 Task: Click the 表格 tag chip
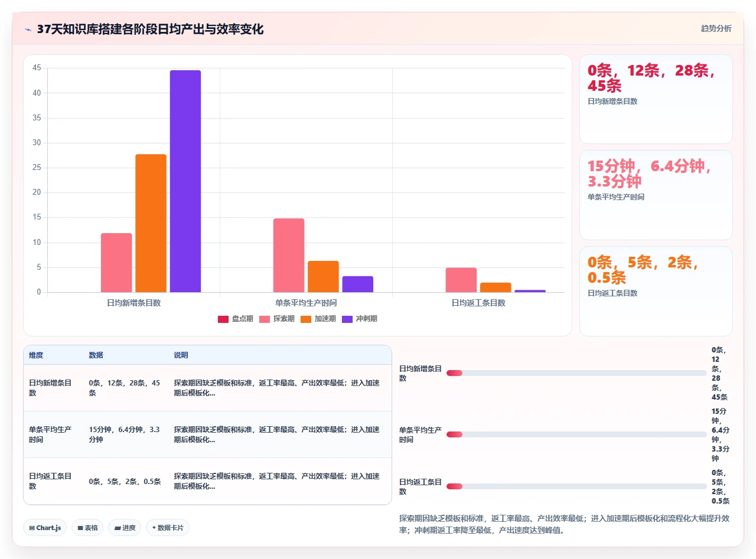87,528
